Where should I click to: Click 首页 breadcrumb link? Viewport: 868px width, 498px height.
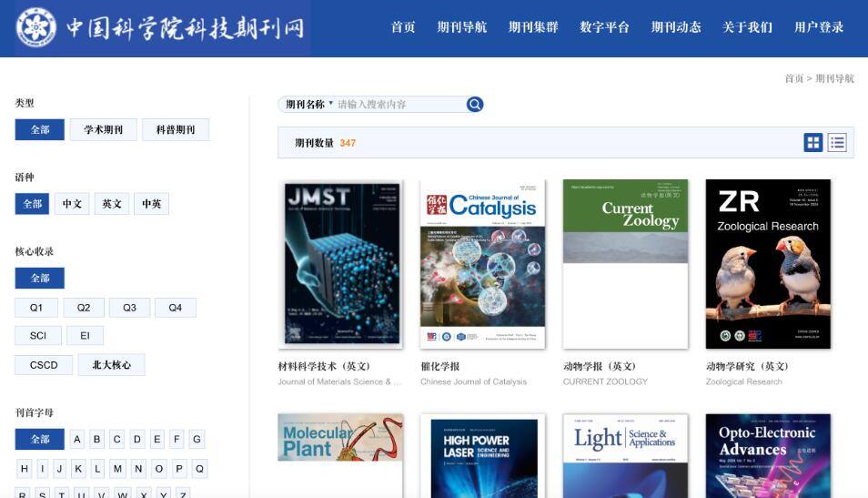[793, 78]
